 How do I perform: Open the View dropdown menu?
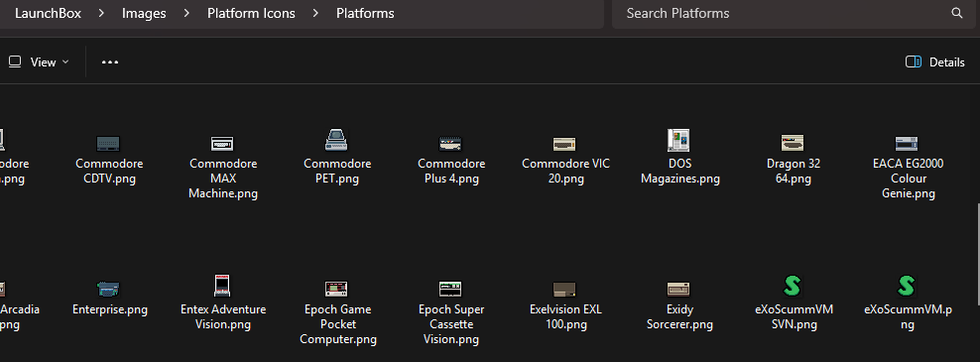click(x=39, y=61)
